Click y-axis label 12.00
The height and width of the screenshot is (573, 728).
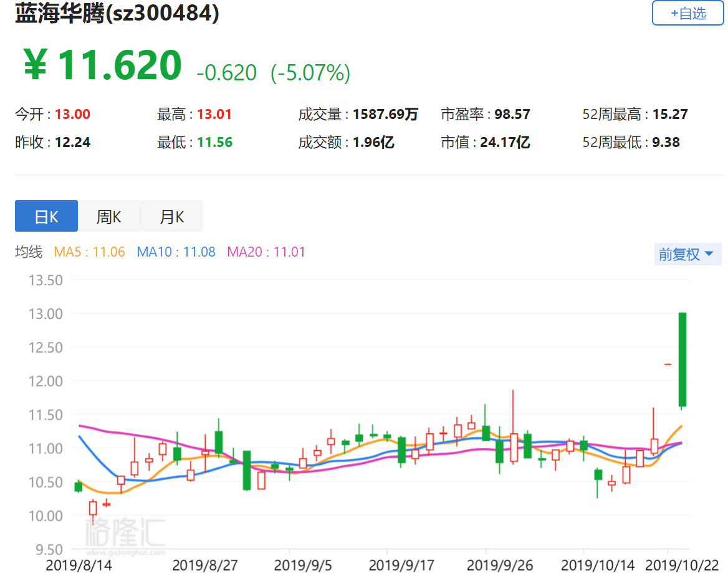tap(45, 381)
